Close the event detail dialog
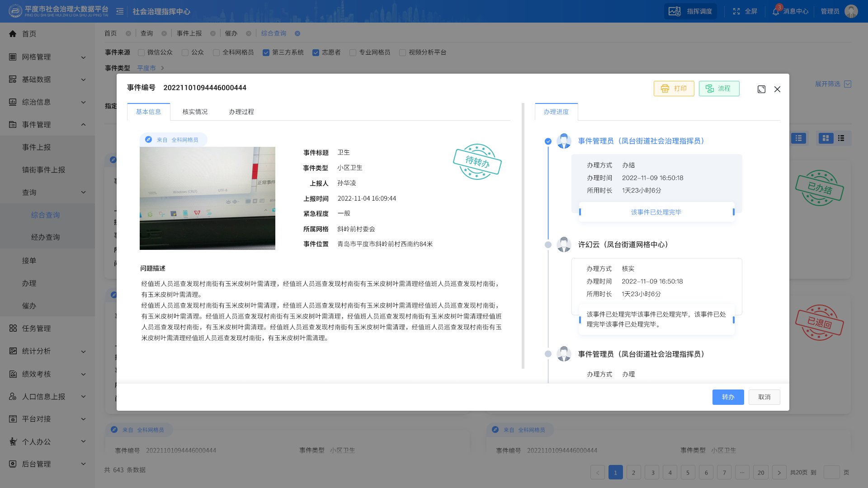 (x=777, y=89)
